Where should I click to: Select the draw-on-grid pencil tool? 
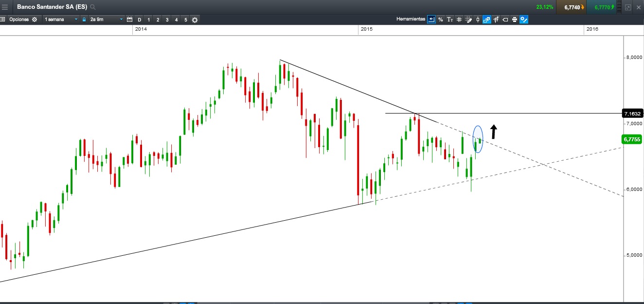pyautogui.click(x=468, y=19)
